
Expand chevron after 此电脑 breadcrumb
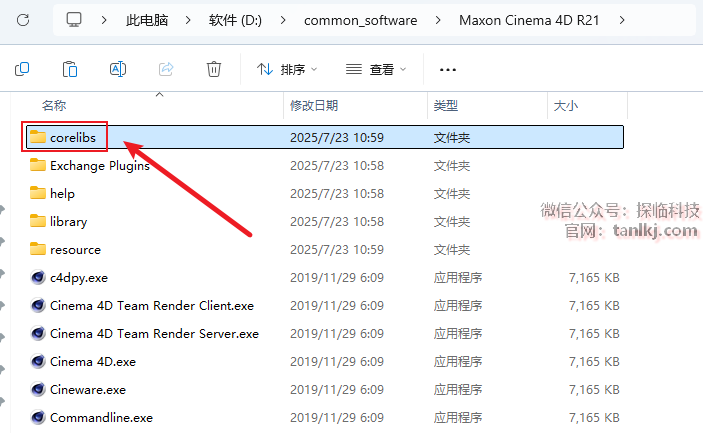click(188, 20)
